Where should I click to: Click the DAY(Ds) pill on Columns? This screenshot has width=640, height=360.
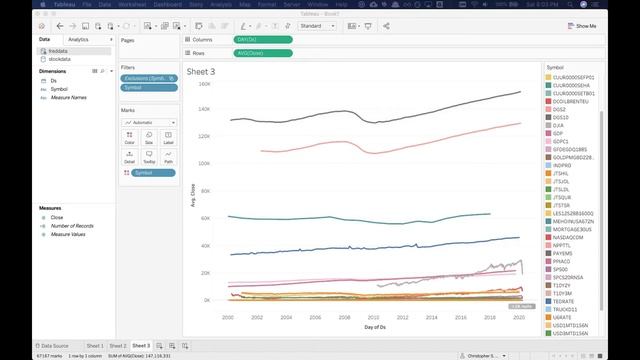[x=263, y=40]
